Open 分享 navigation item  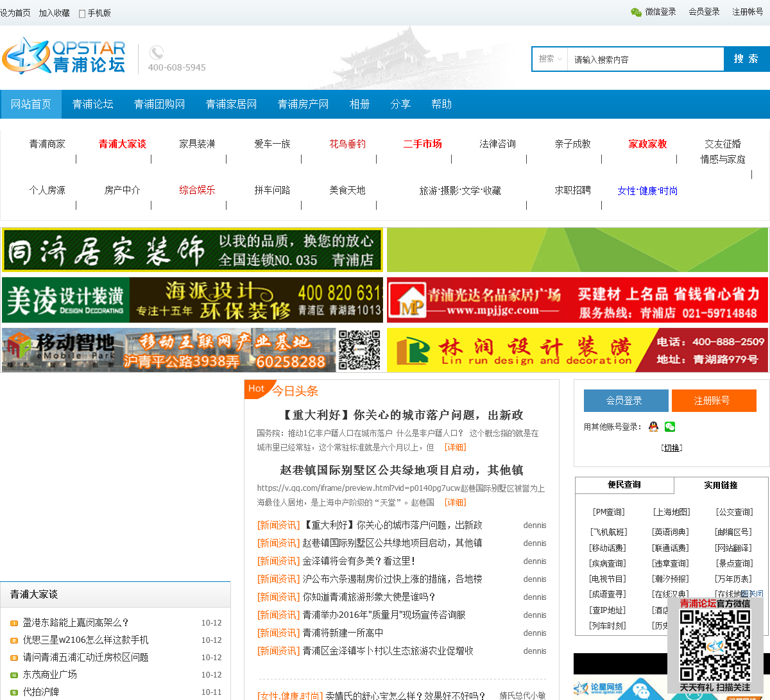point(401,104)
